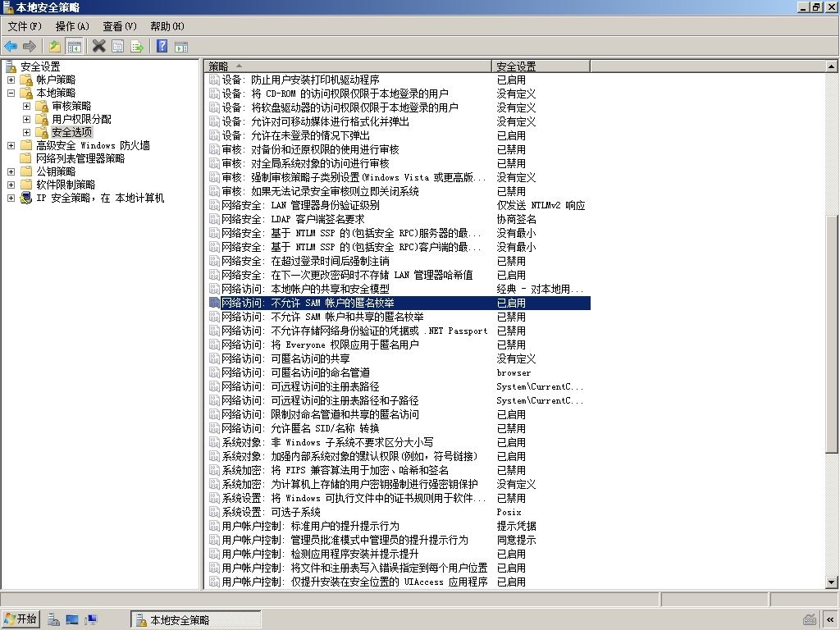This screenshot has width=840, height=630.
Task: Click the Server Manager taskbar quick-launch icon
Action: coord(53,620)
